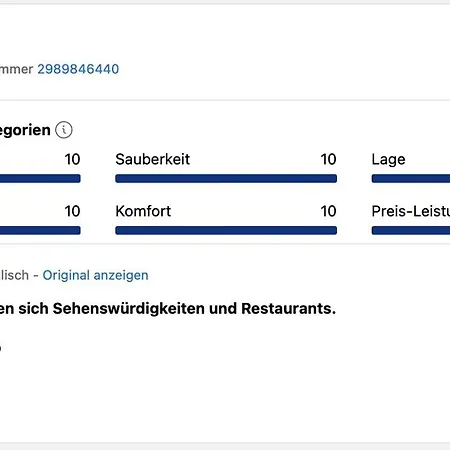Viewport: 450px width, 450px height.
Task: Click the language text before Original anzeigen
Action: click(x=14, y=275)
